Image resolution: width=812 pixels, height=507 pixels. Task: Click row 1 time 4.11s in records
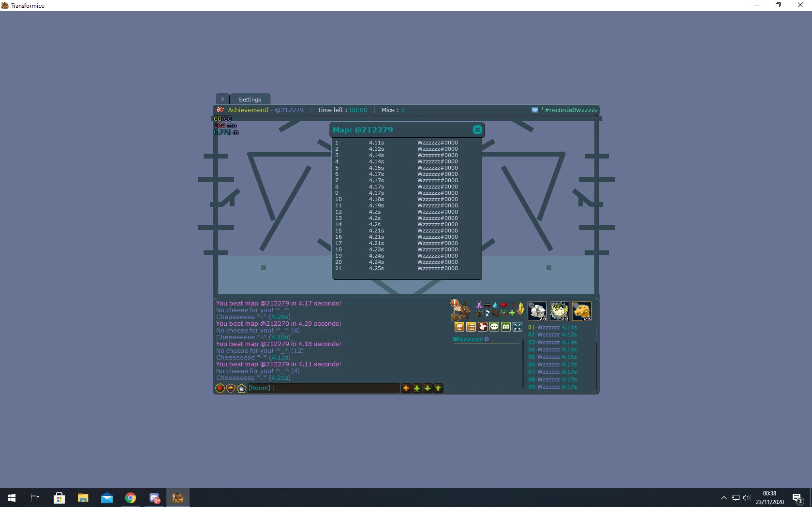tap(376, 143)
